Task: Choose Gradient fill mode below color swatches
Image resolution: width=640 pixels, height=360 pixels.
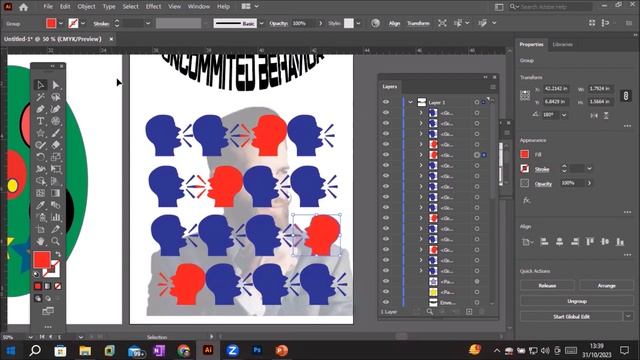Action: (x=48, y=287)
